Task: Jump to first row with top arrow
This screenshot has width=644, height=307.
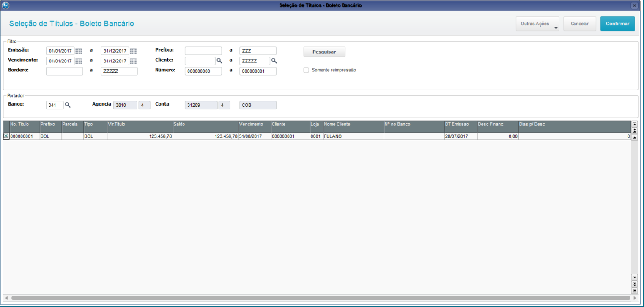Action: coord(634,124)
